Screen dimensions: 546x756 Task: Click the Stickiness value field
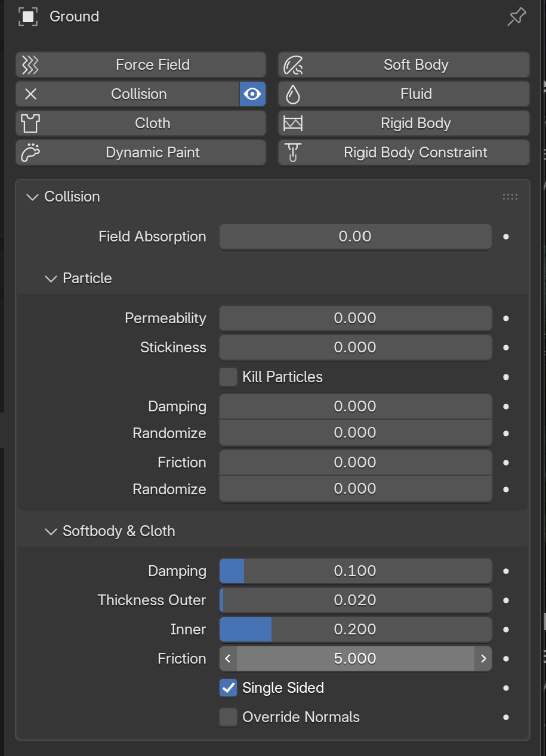coord(356,348)
